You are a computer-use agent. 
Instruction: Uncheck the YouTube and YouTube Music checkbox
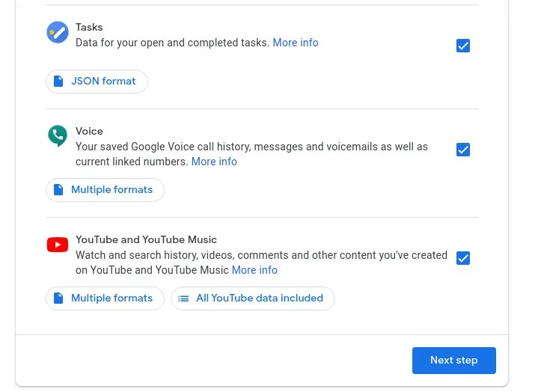463,258
